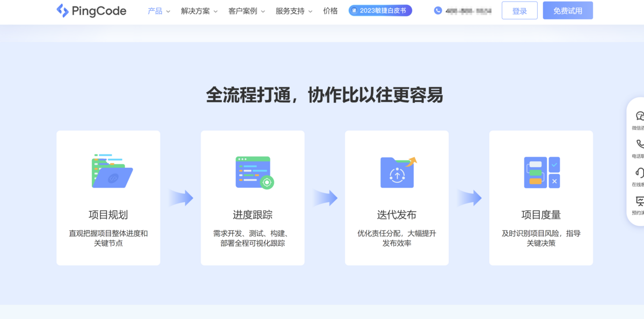The image size is (644, 319).
Task: Click the 迭代发布 upload folder icon
Action: 397,173
